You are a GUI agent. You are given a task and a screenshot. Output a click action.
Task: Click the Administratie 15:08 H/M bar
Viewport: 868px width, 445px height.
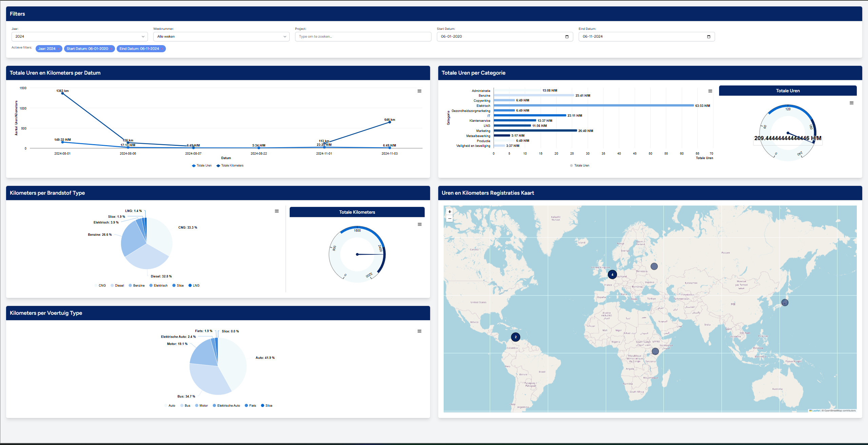[x=517, y=91]
